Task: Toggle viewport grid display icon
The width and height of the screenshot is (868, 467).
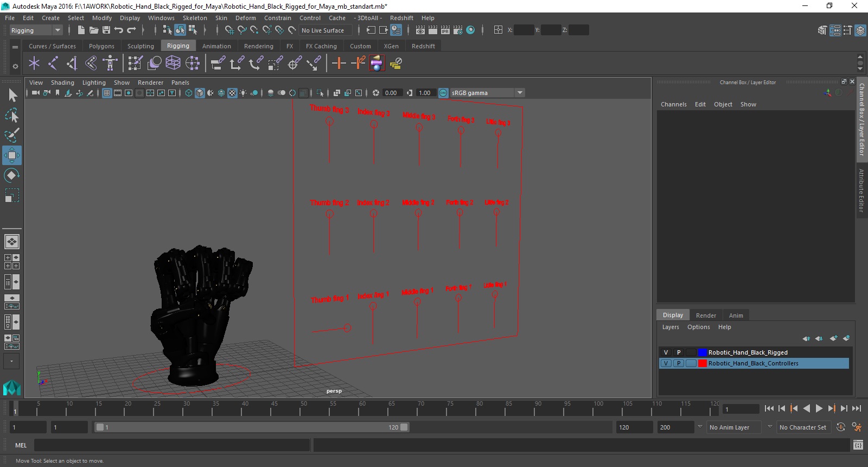Action: [x=107, y=93]
